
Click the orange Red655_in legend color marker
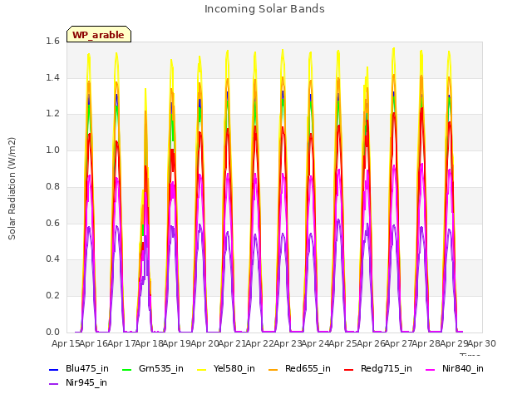click(x=273, y=369)
